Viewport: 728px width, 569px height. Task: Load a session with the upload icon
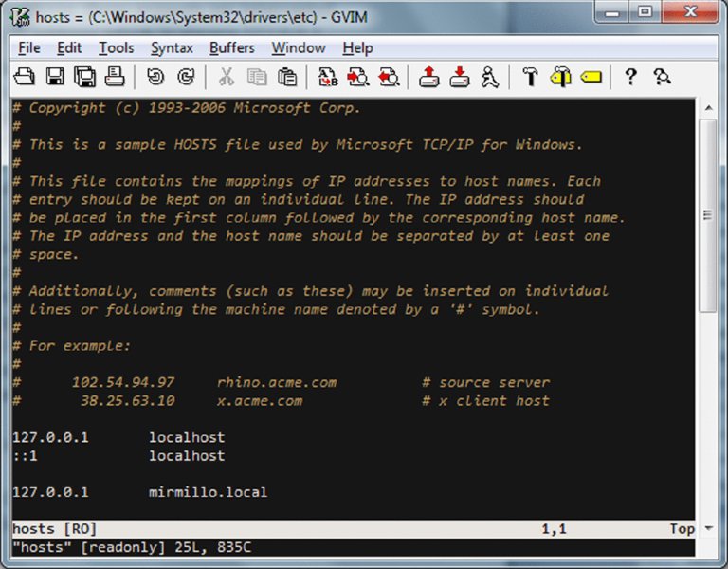pyautogui.click(x=429, y=77)
